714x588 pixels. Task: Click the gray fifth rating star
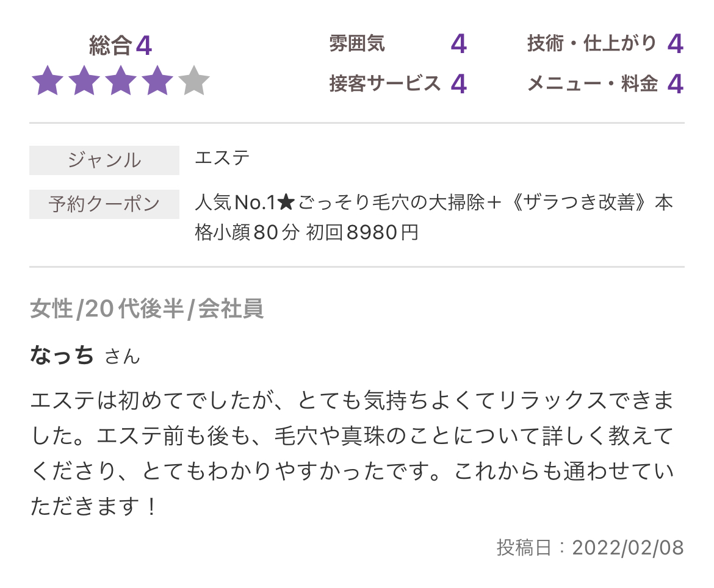(x=194, y=81)
